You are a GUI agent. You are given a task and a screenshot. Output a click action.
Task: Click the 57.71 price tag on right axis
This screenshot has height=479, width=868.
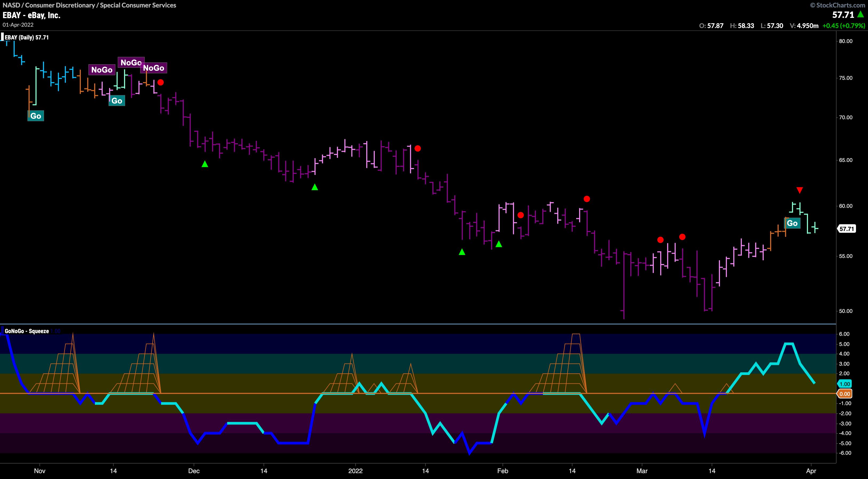click(x=846, y=229)
